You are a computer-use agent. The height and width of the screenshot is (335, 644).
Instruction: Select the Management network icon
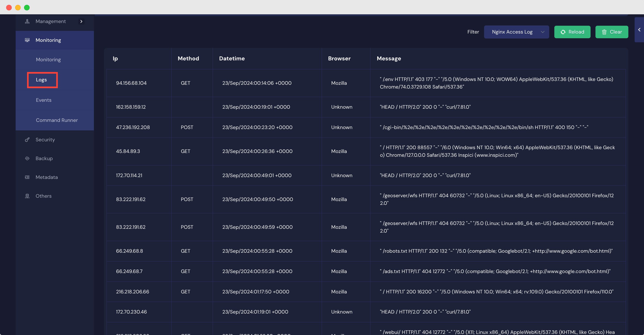tap(27, 21)
